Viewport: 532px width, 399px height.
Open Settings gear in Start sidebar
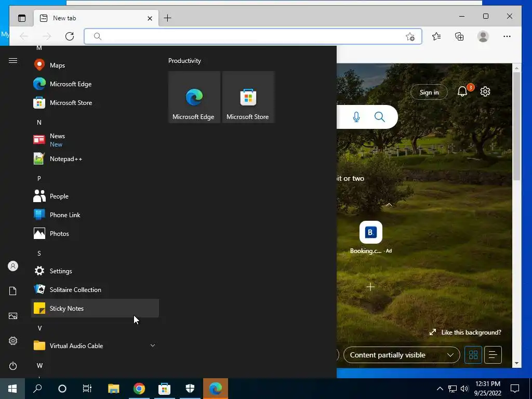(x=13, y=341)
